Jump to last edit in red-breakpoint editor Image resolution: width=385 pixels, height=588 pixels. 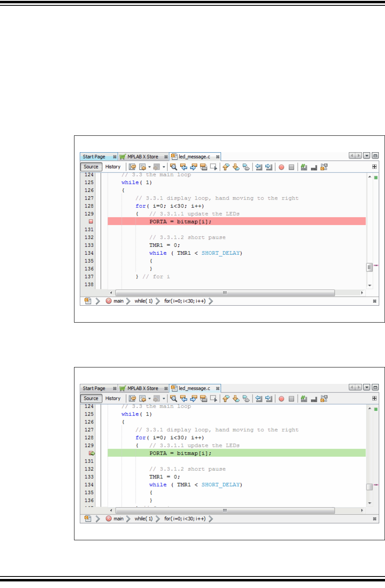pos(132,167)
